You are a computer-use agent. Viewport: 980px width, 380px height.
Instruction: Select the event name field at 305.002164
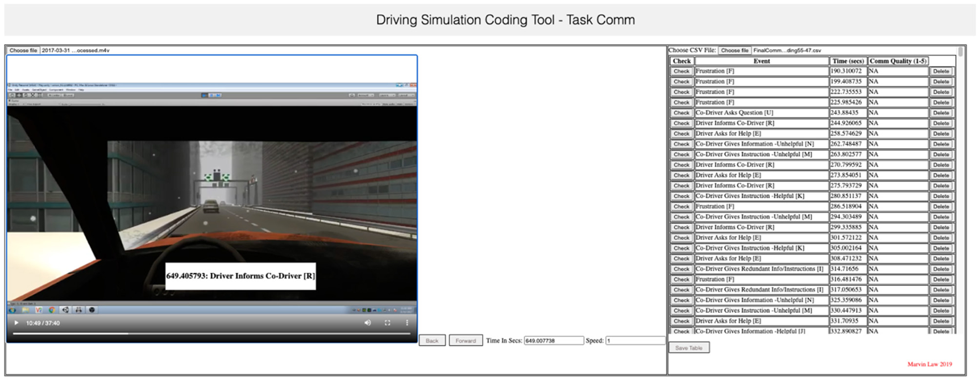tap(761, 248)
